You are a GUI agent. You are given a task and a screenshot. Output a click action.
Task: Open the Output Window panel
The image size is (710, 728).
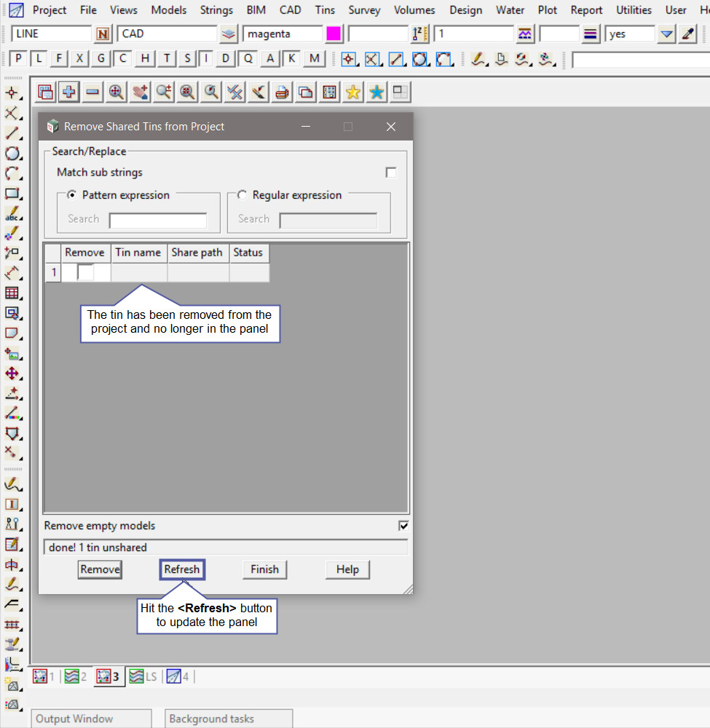91,719
